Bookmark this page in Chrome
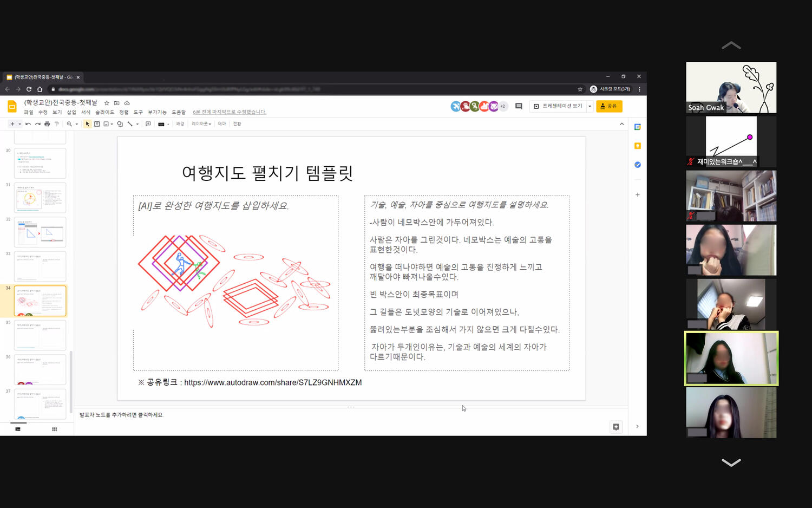 (580, 89)
